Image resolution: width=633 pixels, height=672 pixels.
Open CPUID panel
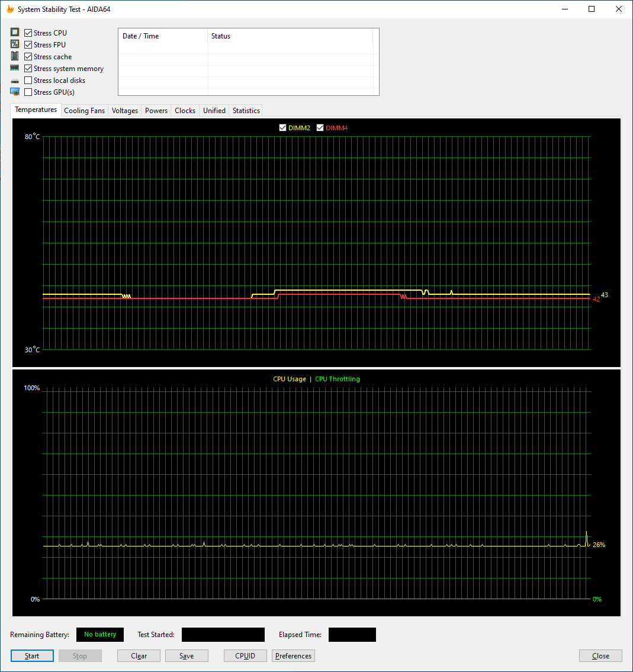click(x=245, y=655)
